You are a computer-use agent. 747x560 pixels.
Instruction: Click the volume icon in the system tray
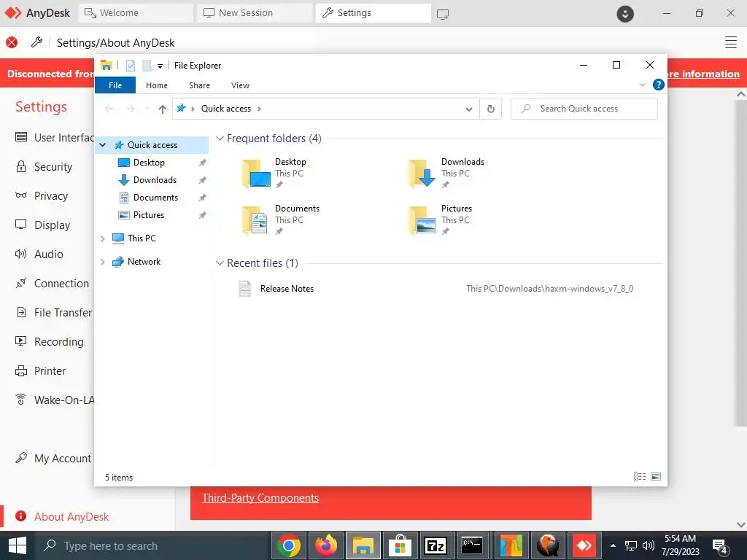tap(648, 545)
